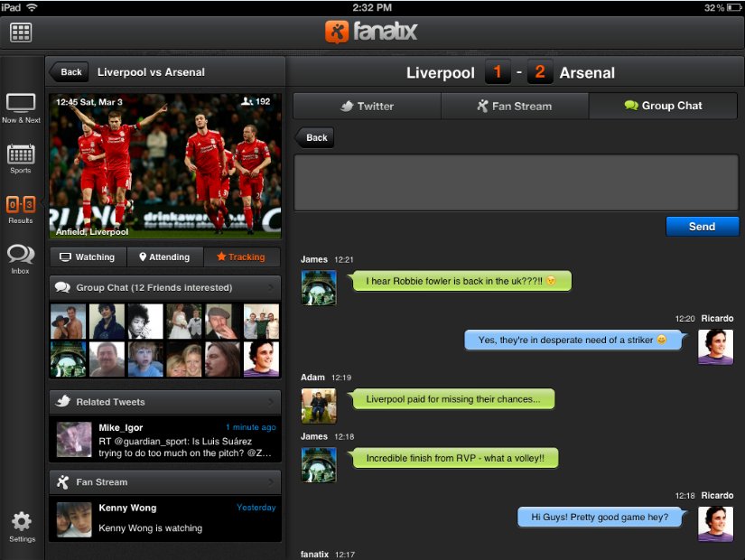Open James's avatar beside Robbie Fowler message

coord(319,287)
